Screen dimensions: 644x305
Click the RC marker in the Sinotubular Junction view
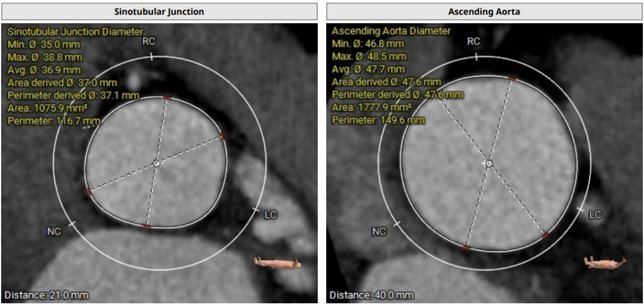(x=149, y=42)
